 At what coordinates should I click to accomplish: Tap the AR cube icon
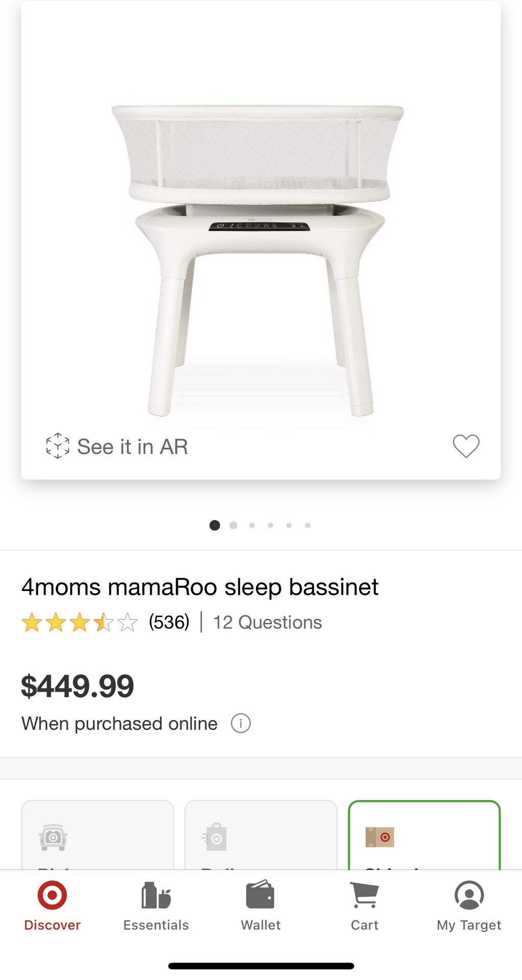click(57, 446)
